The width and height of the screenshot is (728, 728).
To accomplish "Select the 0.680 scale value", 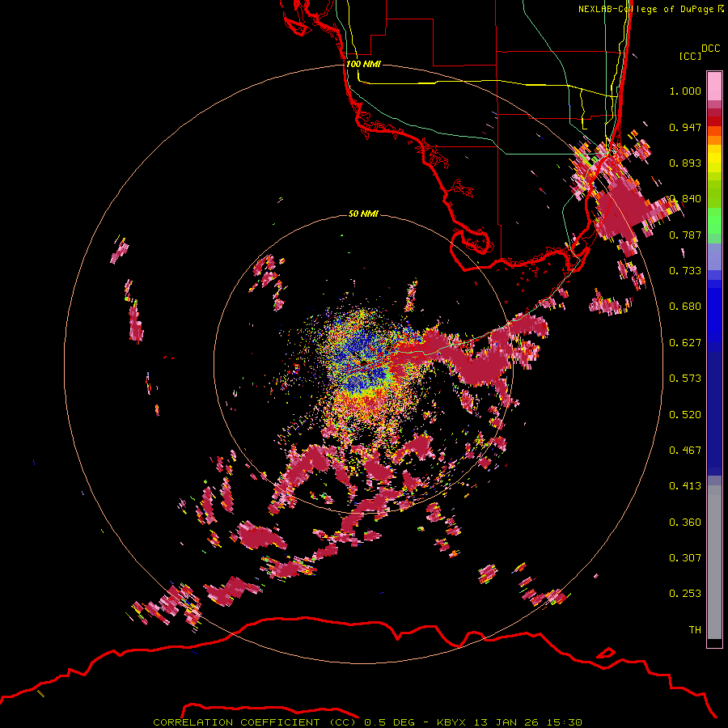I will [x=685, y=307].
